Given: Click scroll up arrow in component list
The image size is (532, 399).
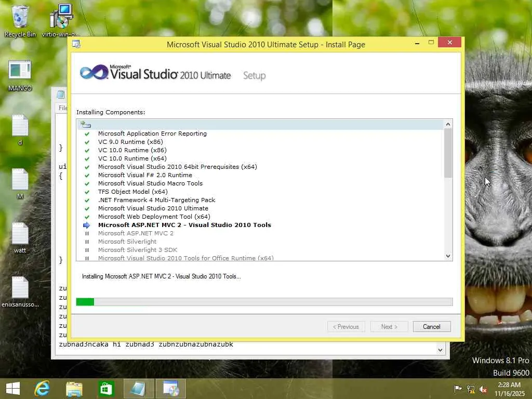Looking at the screenshot, I should [448, 124].
